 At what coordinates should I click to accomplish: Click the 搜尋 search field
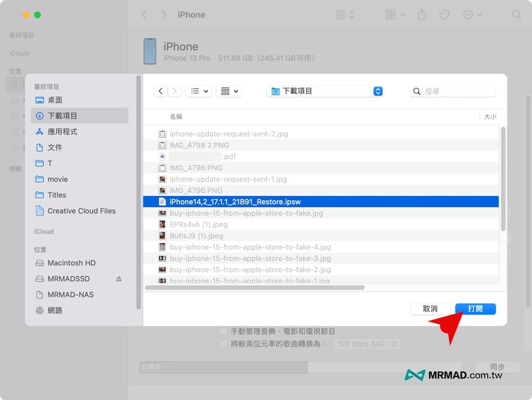pyautogui.click(x=452, y=91)
